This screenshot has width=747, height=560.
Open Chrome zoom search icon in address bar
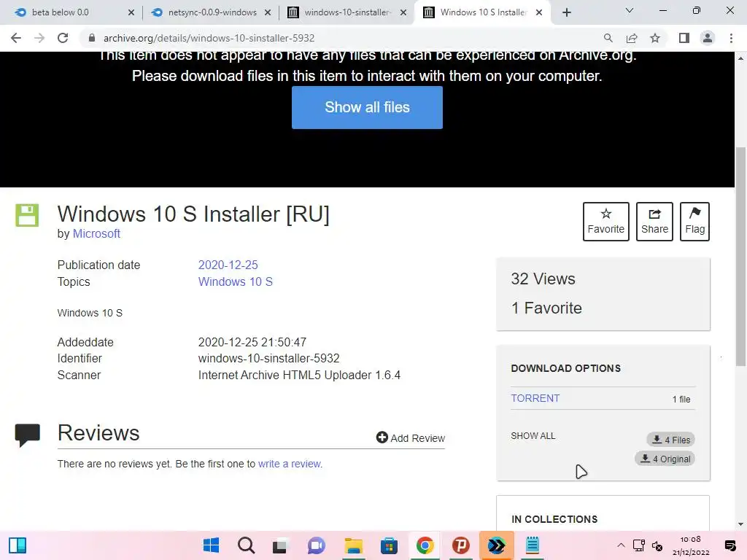(608, 38)
